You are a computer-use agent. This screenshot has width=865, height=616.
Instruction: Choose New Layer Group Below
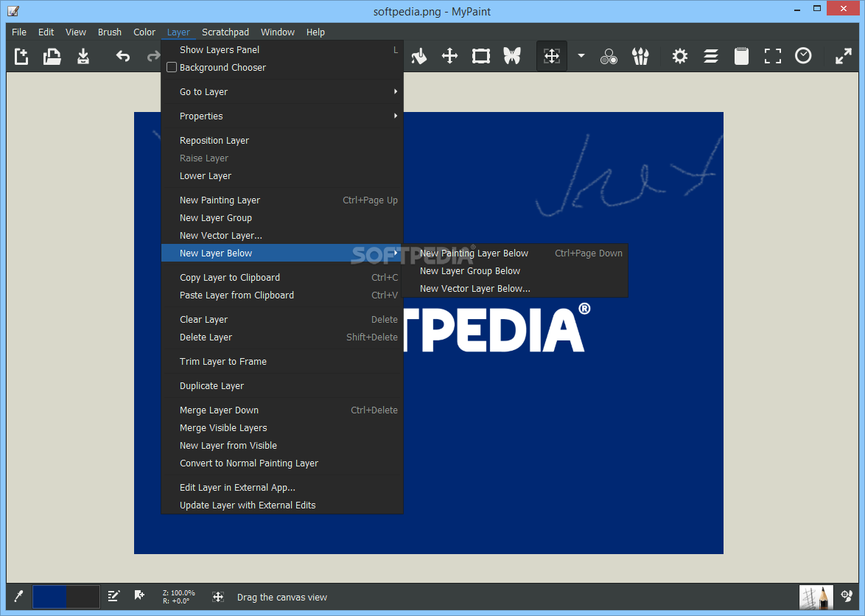click(x=515, y=270)
